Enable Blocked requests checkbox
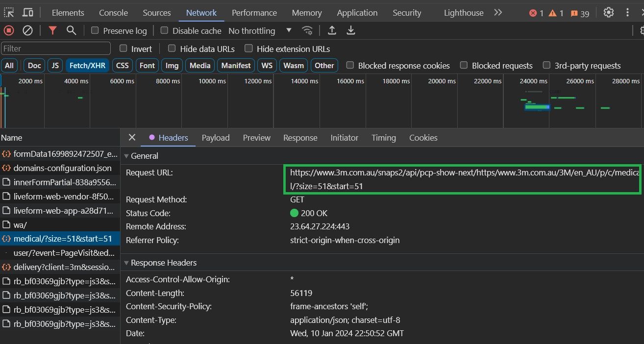644x344 pixels. click(464, 65)
